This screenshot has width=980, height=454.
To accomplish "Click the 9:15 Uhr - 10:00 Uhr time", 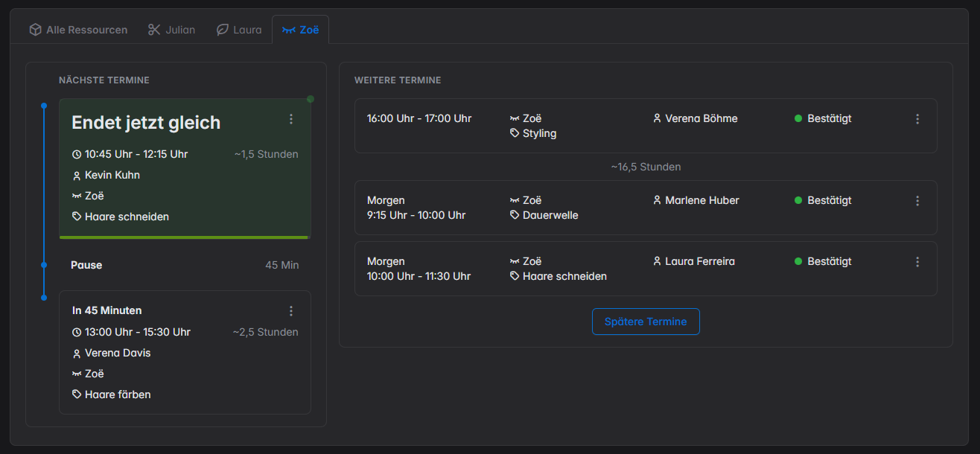I will (416, 215).
